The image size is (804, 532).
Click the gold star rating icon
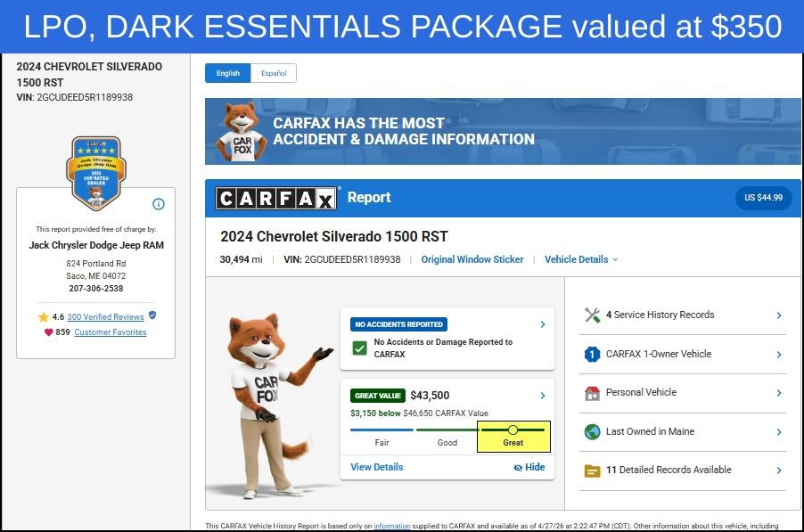click(x=44, y=317)
